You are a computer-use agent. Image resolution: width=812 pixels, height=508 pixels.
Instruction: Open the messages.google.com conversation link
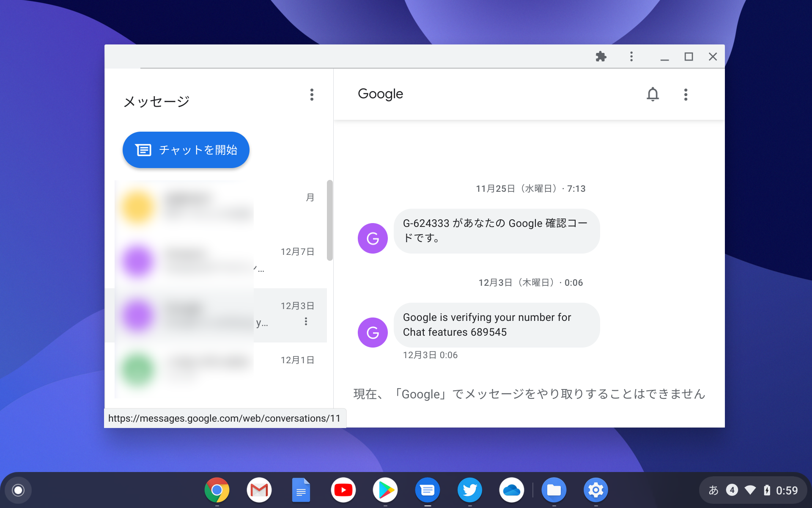click(x=225, y=418)
